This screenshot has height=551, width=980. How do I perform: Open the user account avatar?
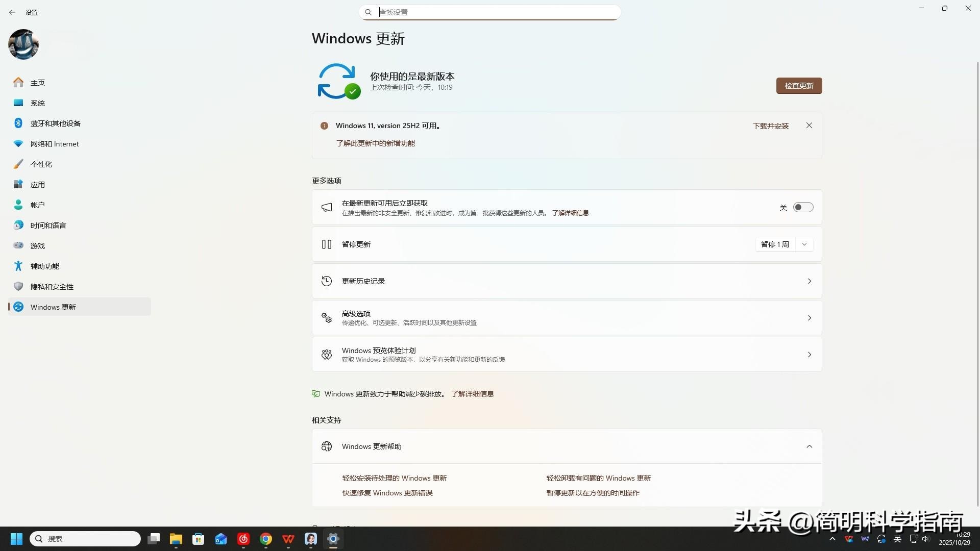coord(23,44)
